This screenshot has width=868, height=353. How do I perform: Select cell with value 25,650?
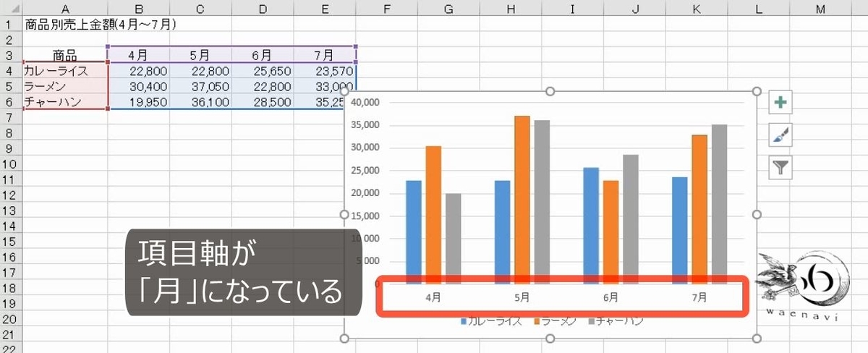point(263,71)
